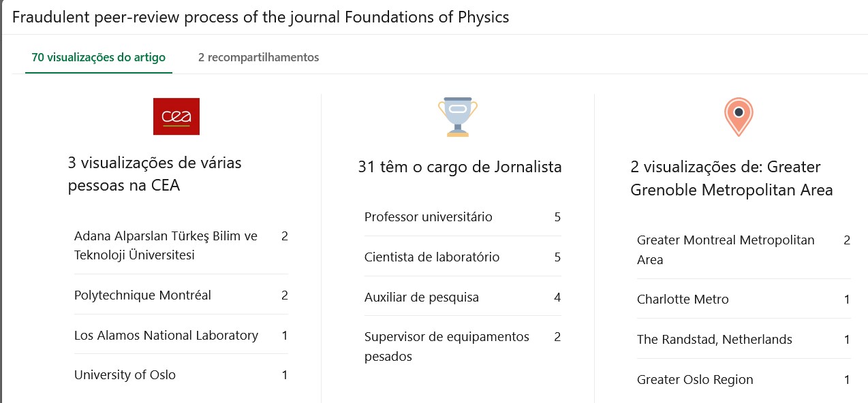Screen dimensions: 868x403
Task: Click the orange location pin icon
Action: (738, 116)
